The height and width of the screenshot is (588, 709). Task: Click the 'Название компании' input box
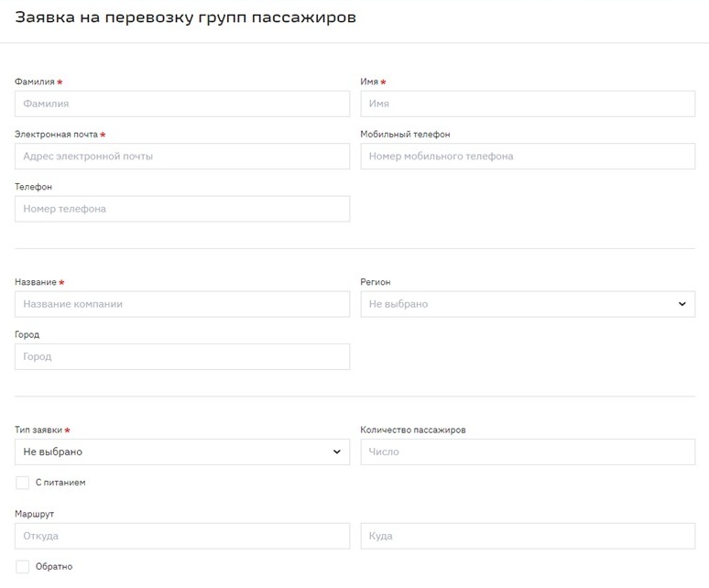coord(181,304)
